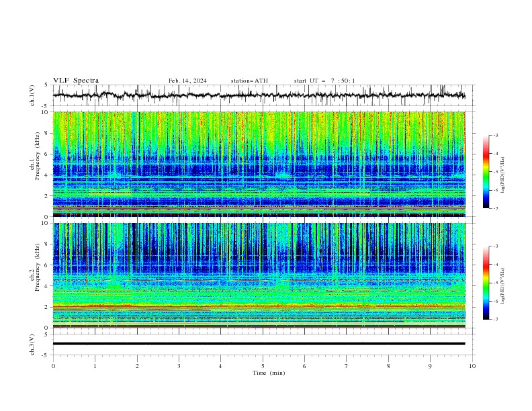Click inside the ch.1 frequency spectrogram
This screenshot has height=411, width=532.
(259, 164)
